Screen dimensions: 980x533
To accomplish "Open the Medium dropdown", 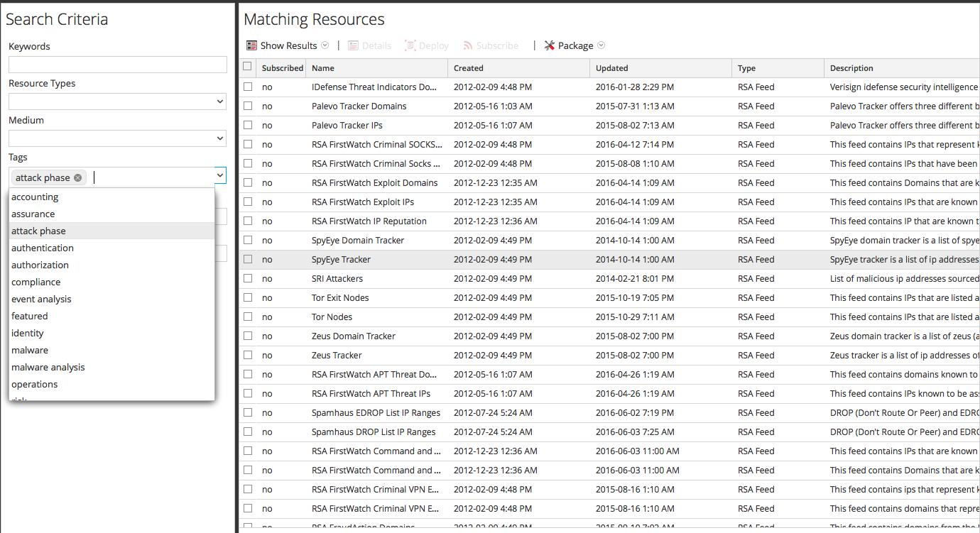I will point(117,138).
